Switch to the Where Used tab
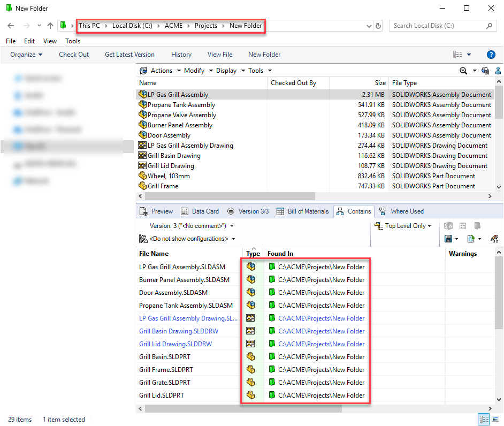This screenshot has width=504, height=426. (401, 211)
